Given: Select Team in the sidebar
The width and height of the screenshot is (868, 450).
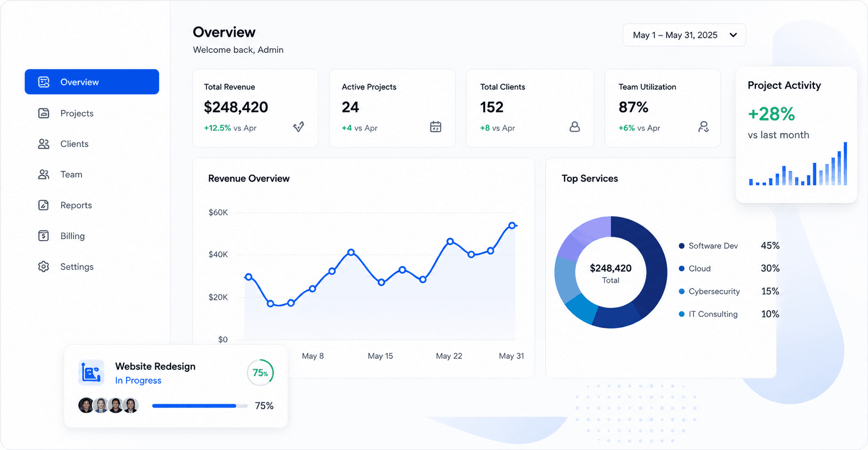Looking at the screenshot, I should pyautogui.click(x=71, y=174).
